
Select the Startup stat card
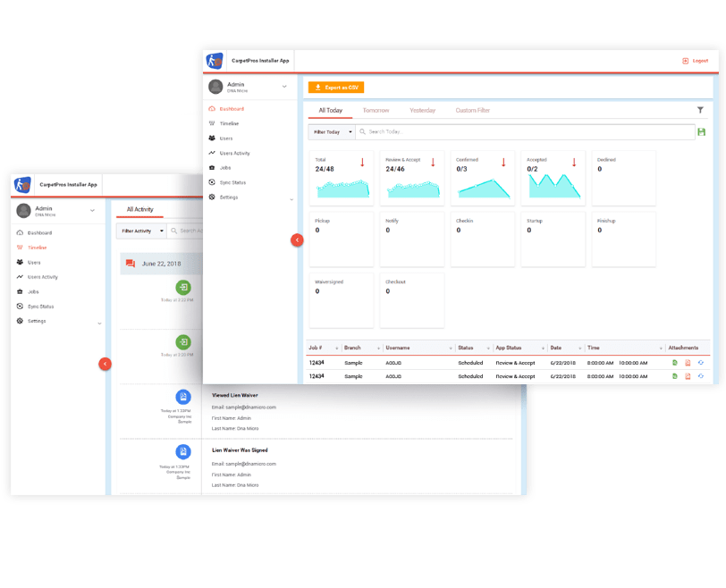click(553, 239)
